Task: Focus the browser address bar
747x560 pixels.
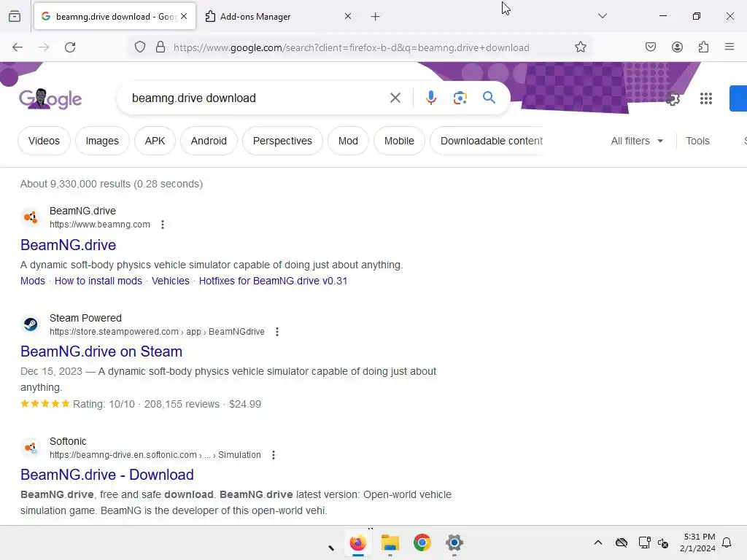Action: pos(352,47)
